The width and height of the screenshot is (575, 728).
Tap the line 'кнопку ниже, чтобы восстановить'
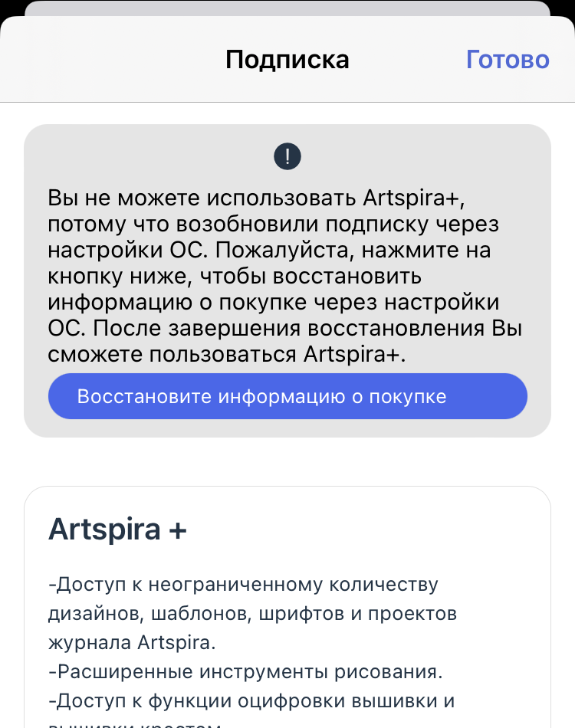(x=235, y=276)
